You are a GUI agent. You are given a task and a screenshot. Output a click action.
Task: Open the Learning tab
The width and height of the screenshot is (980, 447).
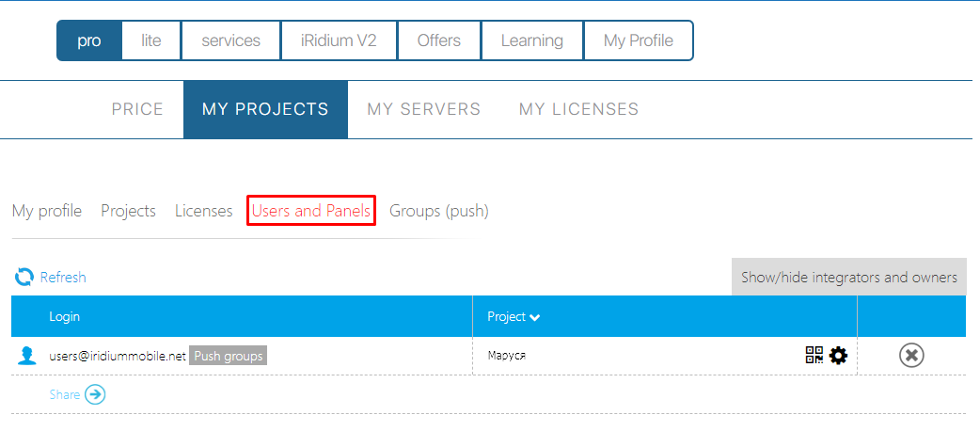click(531, 40)
